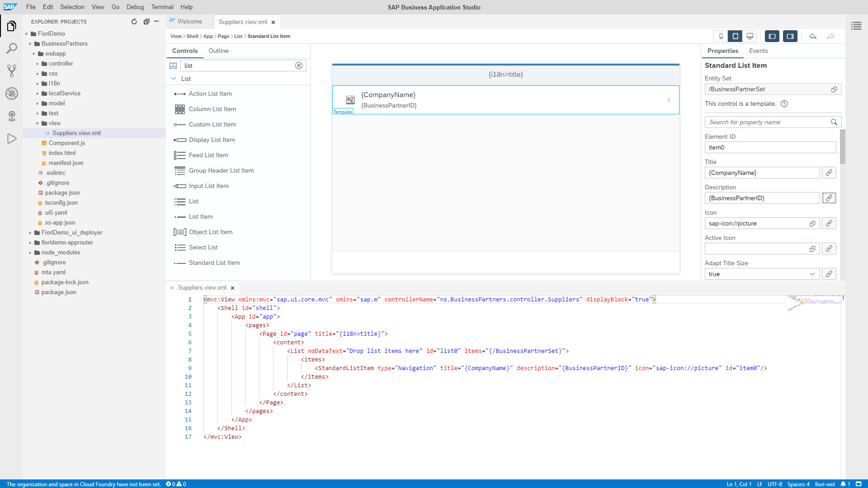Open notifications bell in status bar
868x488 pixels.
(x=843, y=484)
